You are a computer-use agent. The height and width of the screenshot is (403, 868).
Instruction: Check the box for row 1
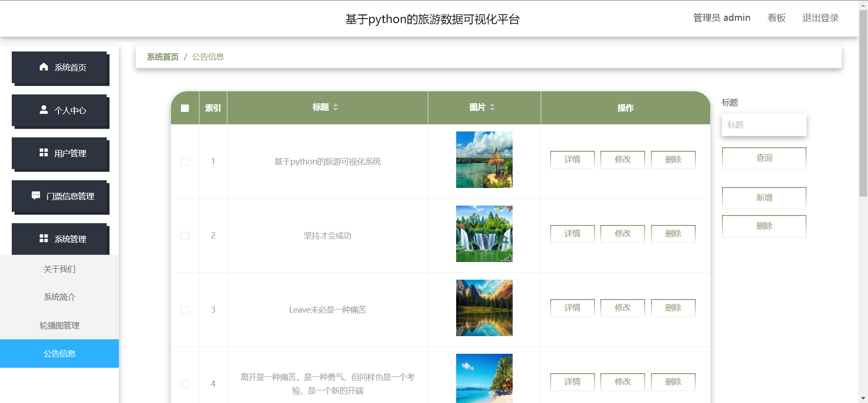[185, 162]
